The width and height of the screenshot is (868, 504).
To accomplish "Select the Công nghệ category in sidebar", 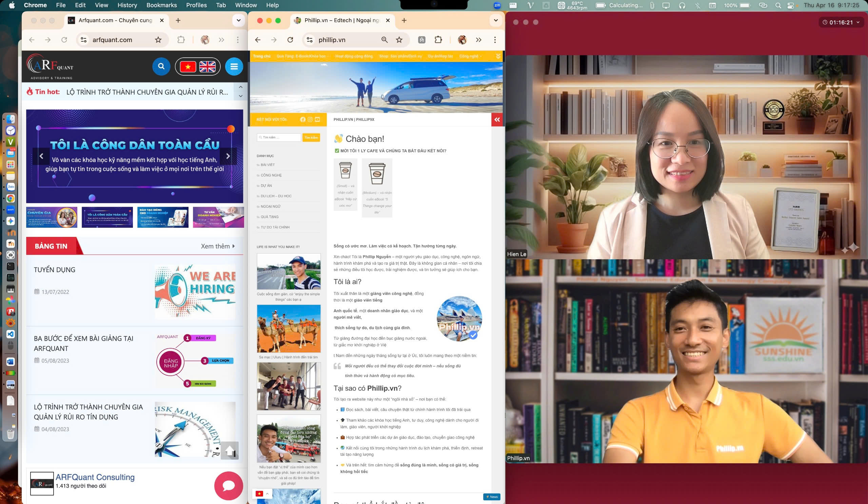I will tap(271, 175).
